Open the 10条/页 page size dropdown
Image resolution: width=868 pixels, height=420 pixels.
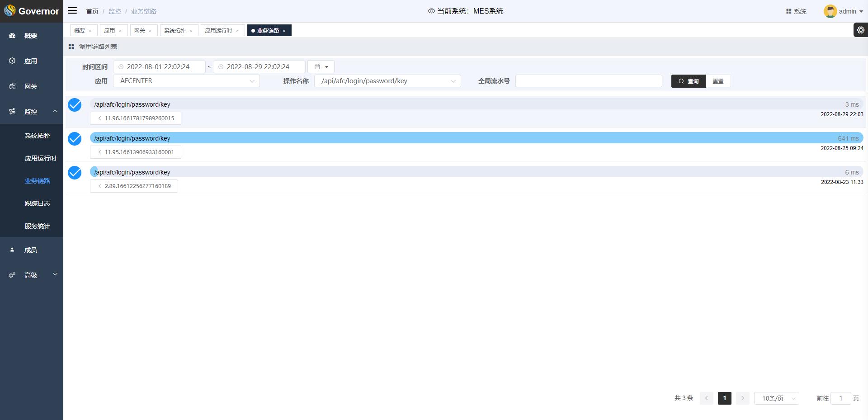tap(776, 398)
